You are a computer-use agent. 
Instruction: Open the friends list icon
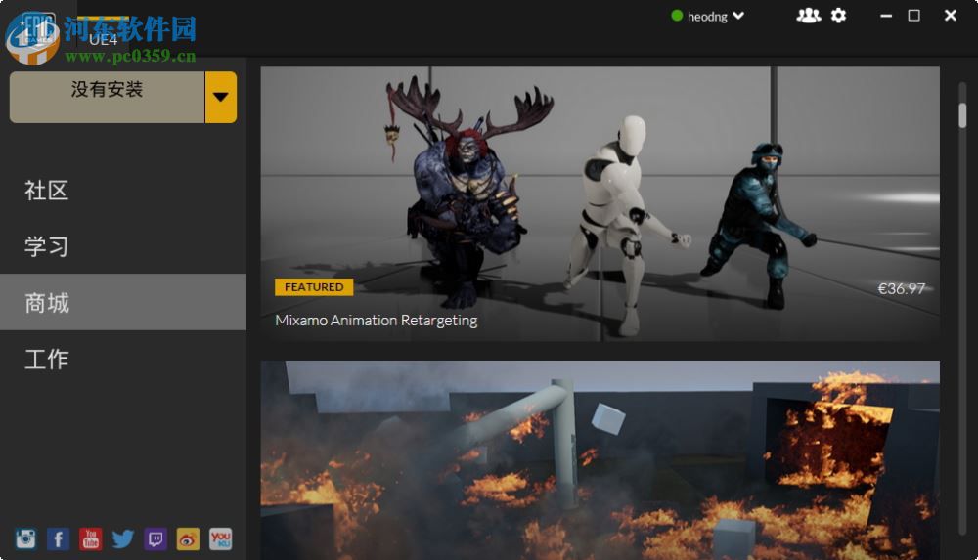coord(809,16)
